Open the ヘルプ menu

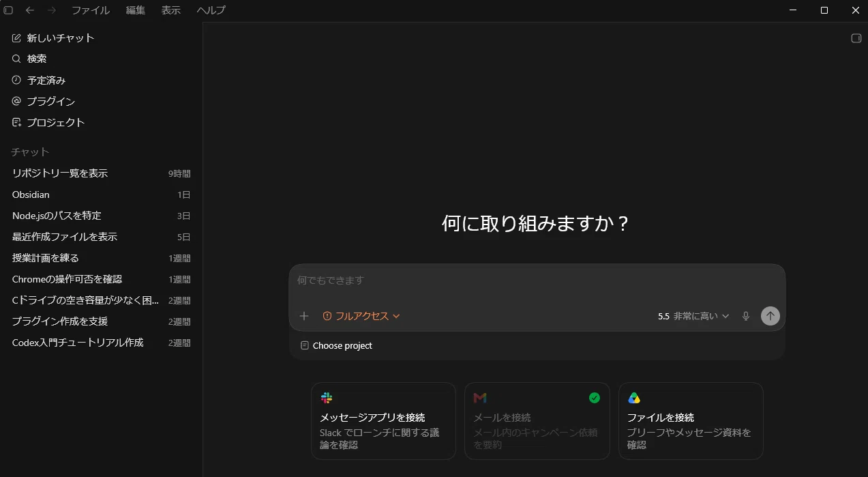pos(211,10)
